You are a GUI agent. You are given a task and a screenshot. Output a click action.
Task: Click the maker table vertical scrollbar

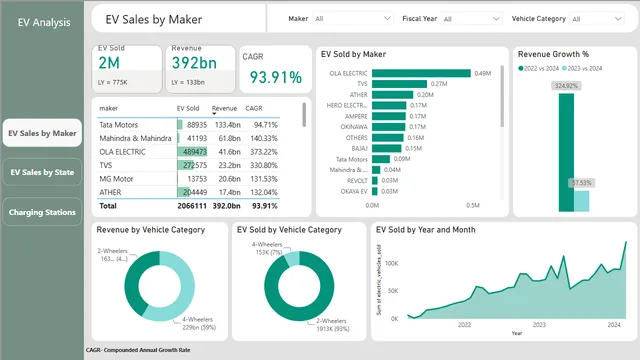click(304, 115)
